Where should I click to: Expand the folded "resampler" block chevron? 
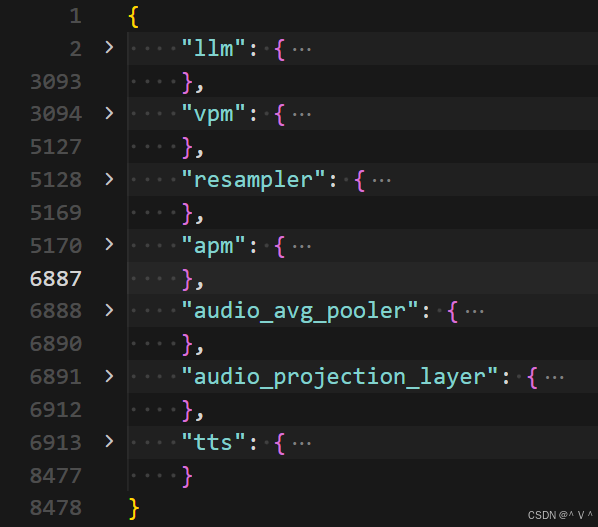(109, 179)
